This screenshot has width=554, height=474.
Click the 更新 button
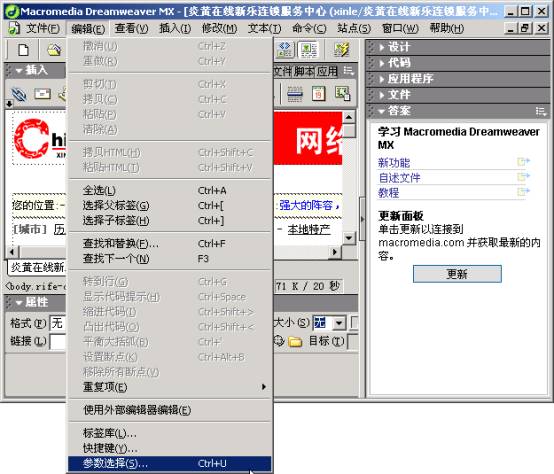[457, 274]
